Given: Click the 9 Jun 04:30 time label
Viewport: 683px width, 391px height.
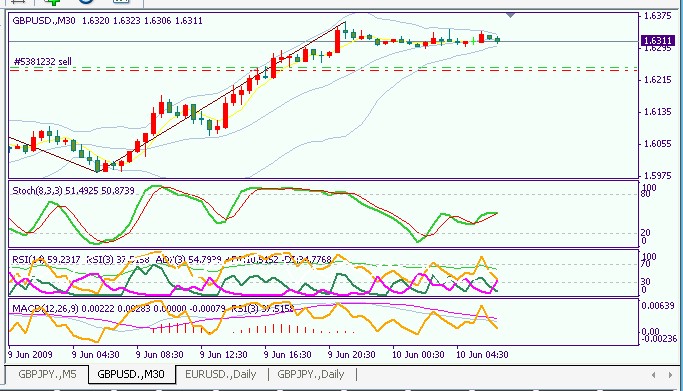Looking at the screenshot, I should (95, 354).
